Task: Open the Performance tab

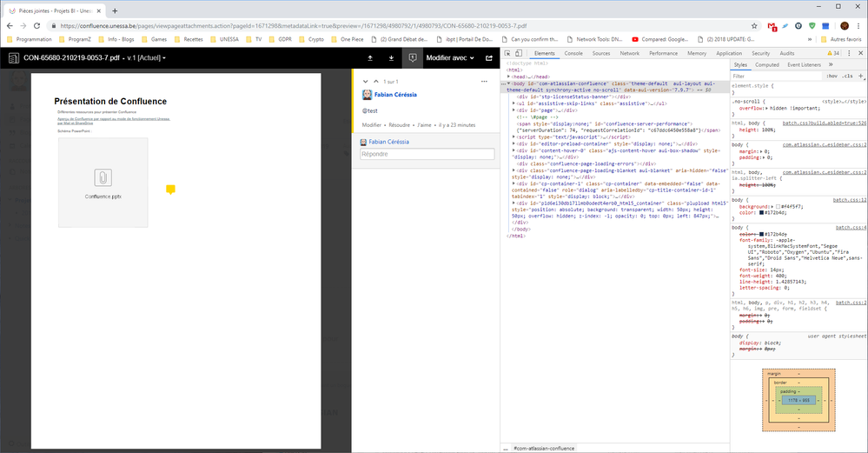Action: coord(663,53)
